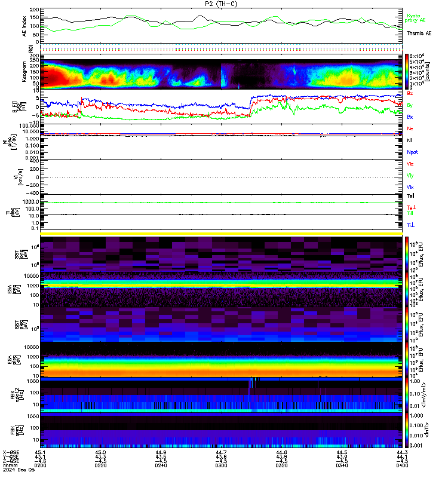Click the 0200 time tick label

pyautogui.click(x=40, y=465)
